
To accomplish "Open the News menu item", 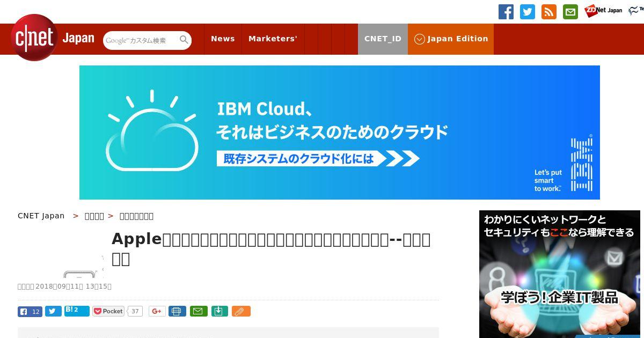I will (223, 39).
